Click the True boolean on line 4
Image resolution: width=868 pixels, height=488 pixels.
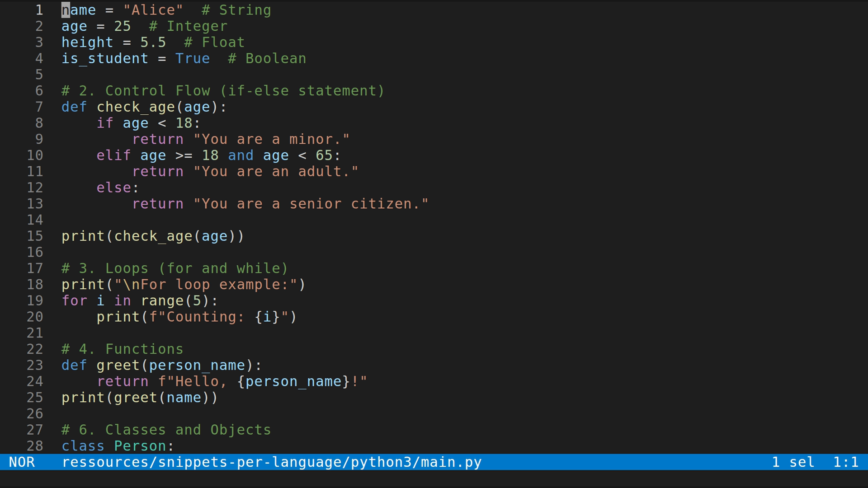[193, 58]
